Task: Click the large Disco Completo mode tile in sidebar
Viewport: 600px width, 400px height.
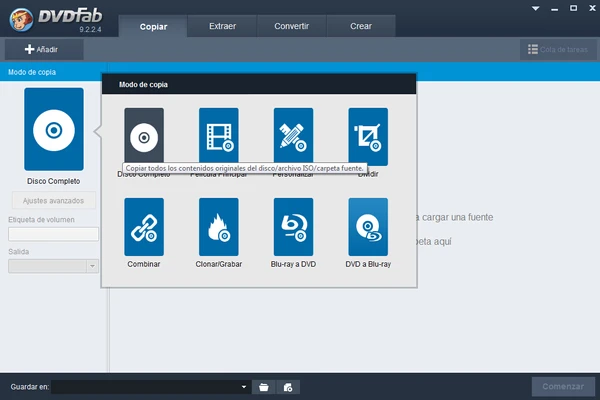Action: point(54,129)
